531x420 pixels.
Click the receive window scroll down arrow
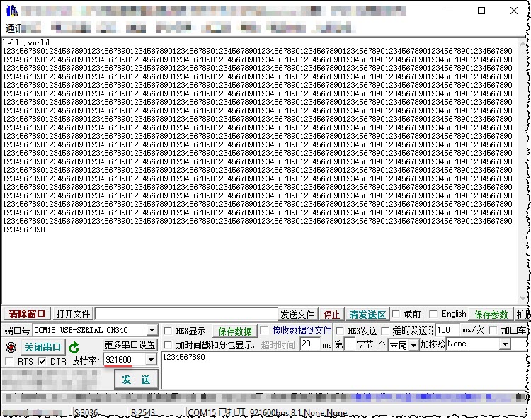523,298
